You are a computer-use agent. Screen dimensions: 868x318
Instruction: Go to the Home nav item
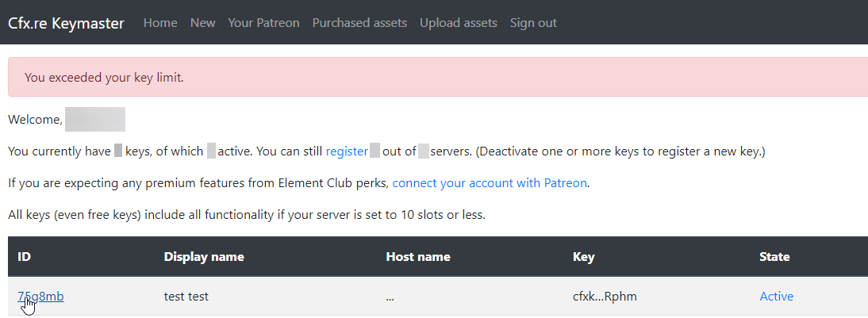[160, 23]
